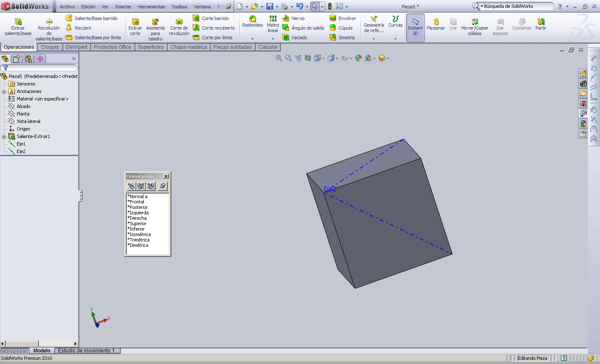Open the Archivo menu
The image size is (600, 364).
pyautogui.click(x=67, y=7)
